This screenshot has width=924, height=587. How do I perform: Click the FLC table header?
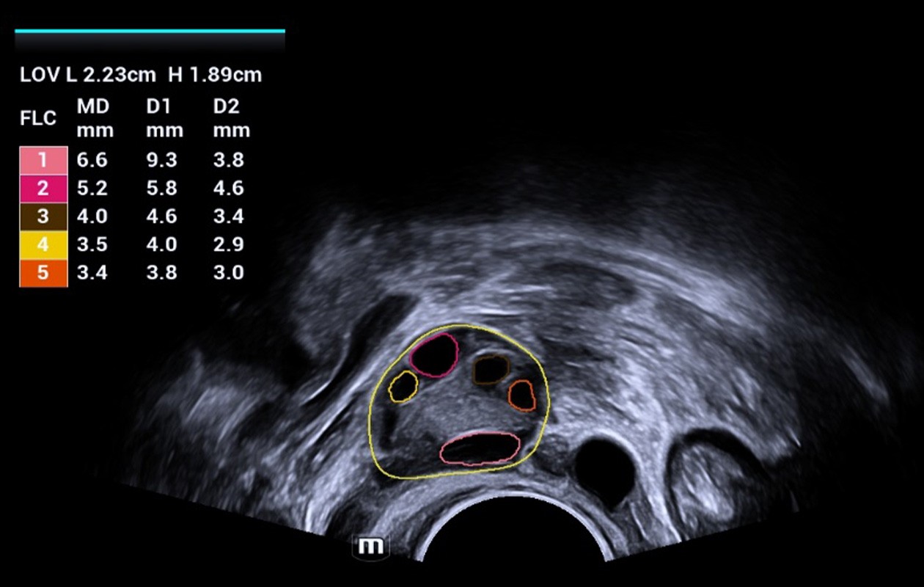coord(38,118)
